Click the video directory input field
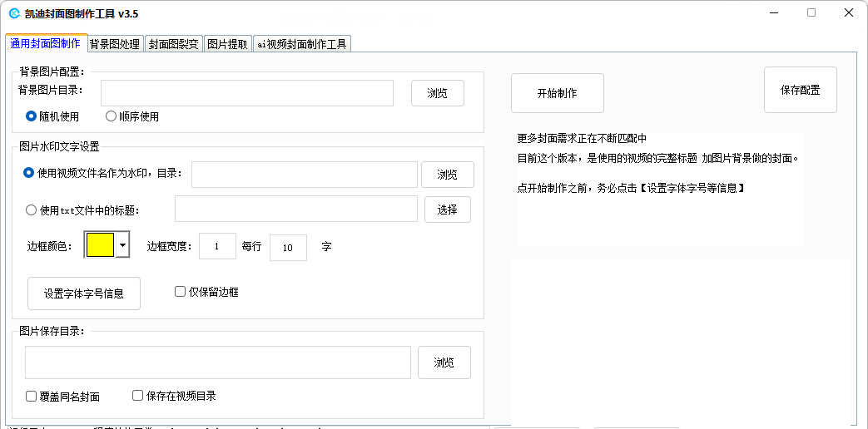Image resolution: width=868 pixels, height=429 pixels. tap(305, 175)
